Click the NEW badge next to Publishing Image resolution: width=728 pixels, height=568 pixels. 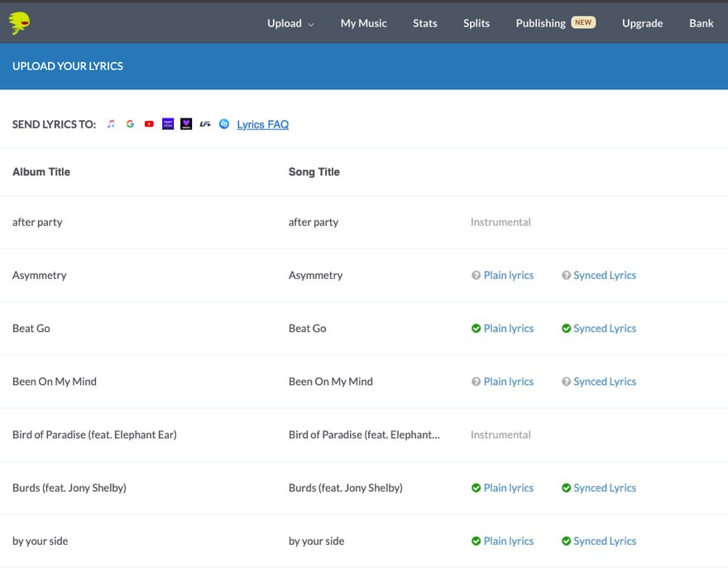click(x=583, y=22)
